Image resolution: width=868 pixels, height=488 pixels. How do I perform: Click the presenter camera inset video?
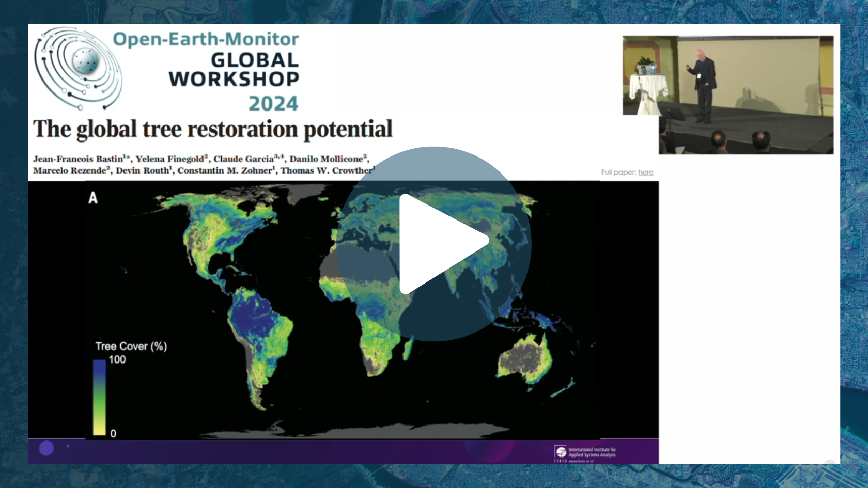tap(727, 95)
